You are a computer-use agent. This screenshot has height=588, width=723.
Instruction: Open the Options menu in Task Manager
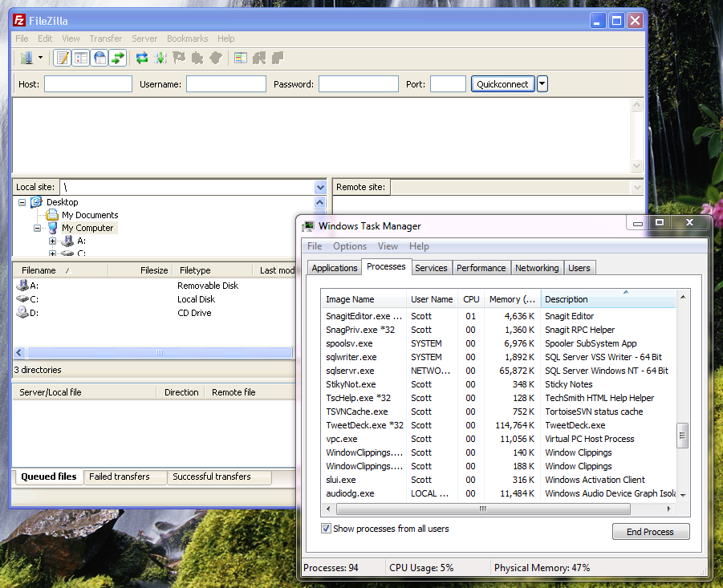[350, 246]
